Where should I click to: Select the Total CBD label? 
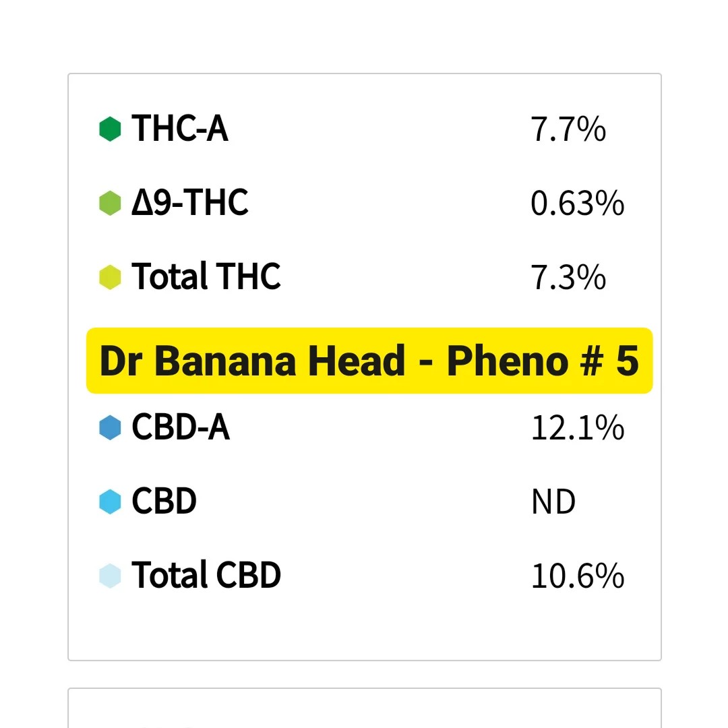206,575
